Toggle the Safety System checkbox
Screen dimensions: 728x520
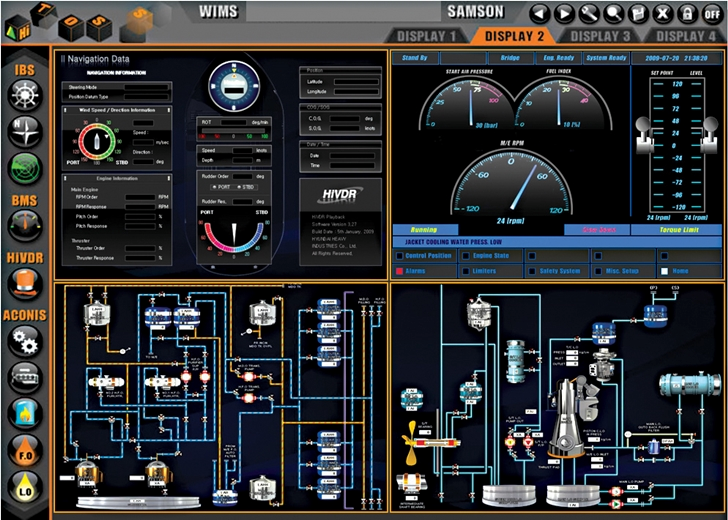[532, 271]
